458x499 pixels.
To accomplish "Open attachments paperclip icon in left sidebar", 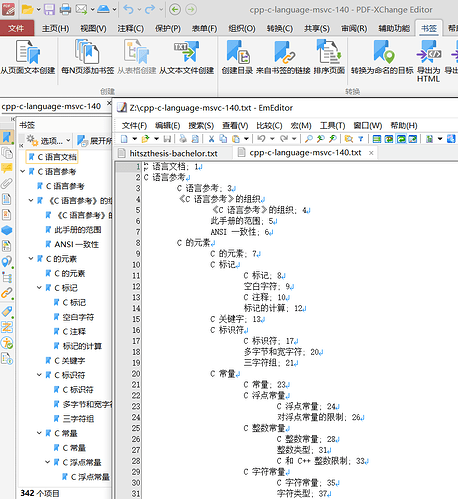I will point(7,183).
